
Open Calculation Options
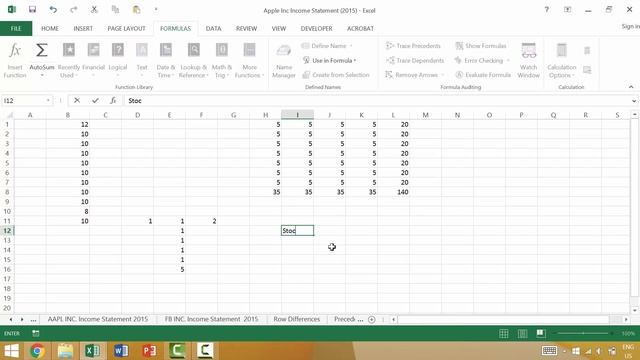[x=562, y=60]
